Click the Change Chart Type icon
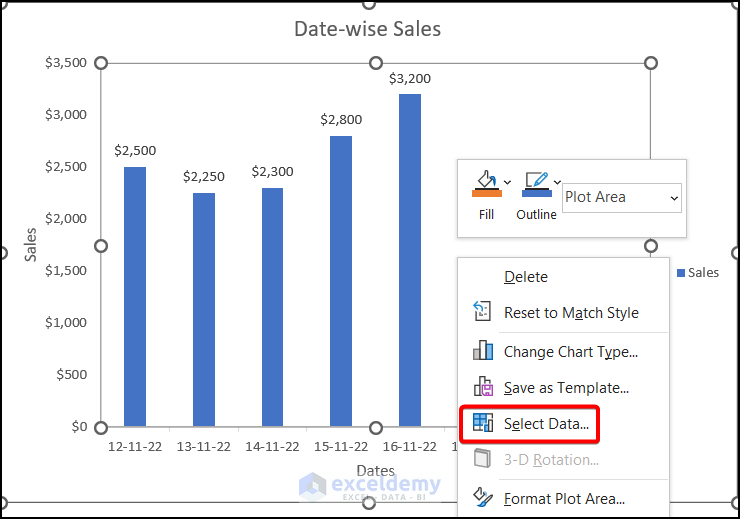Screen dimensions: 740x519 [x=483, y=351]
